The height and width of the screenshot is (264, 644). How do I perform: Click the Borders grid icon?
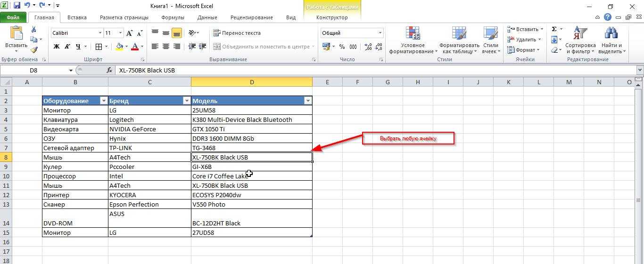coord(99,47)
